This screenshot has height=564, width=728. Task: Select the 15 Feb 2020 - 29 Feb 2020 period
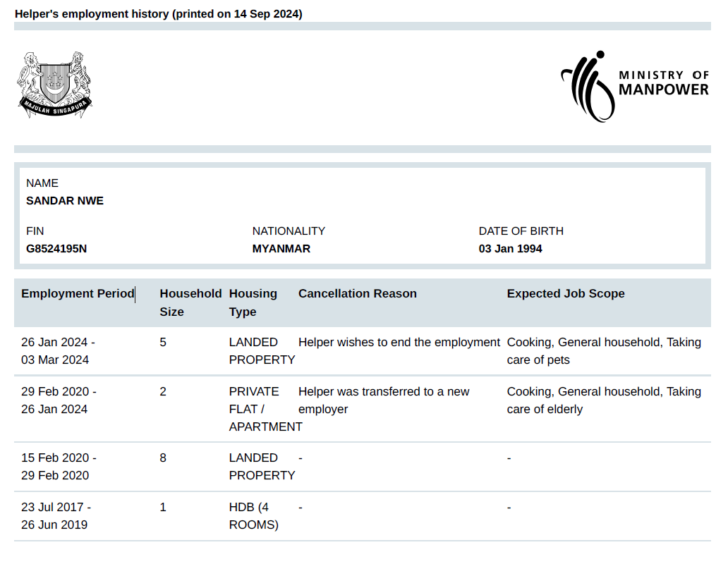tap(59, 467)
